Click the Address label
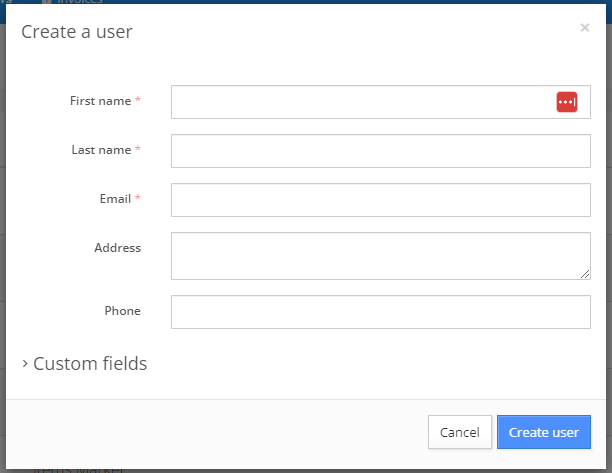Image resolution: width=612 pixels, height=473 pixels. click(x=117, y=248)
